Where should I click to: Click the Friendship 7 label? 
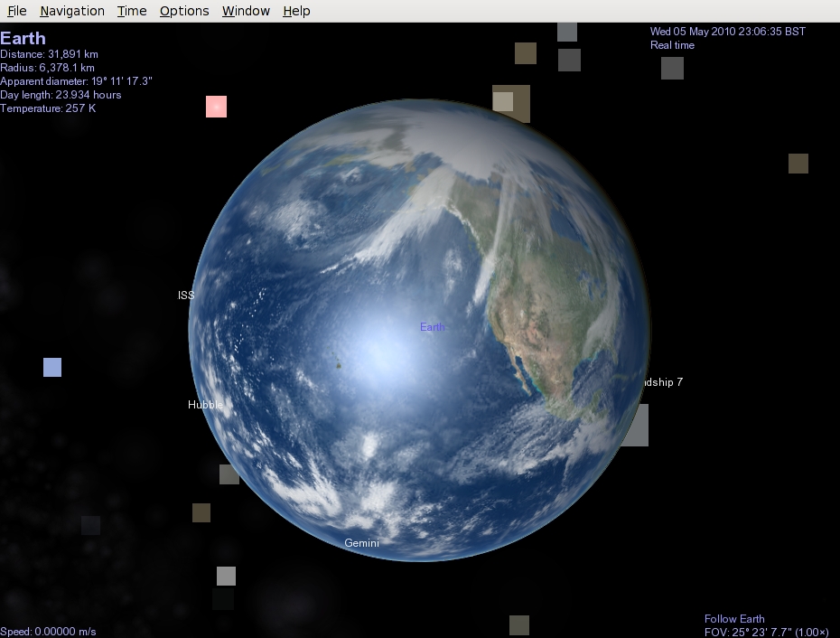coord(662,382)
